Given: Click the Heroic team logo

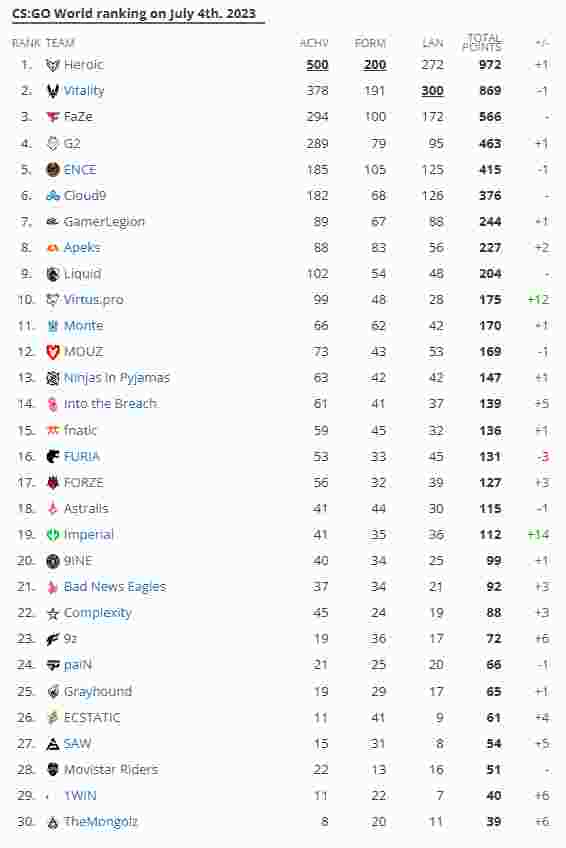Looking at the screenshot, I should (x=52, y=65).
